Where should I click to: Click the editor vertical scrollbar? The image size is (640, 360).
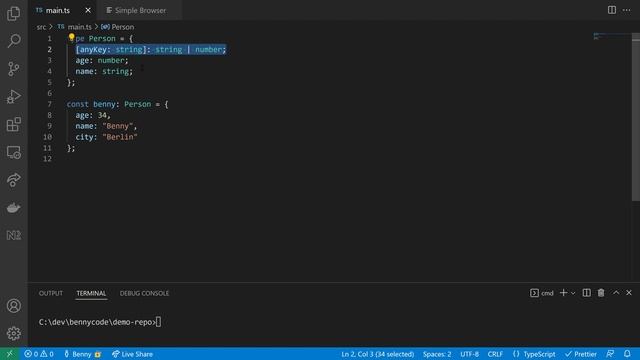[636, 118]
